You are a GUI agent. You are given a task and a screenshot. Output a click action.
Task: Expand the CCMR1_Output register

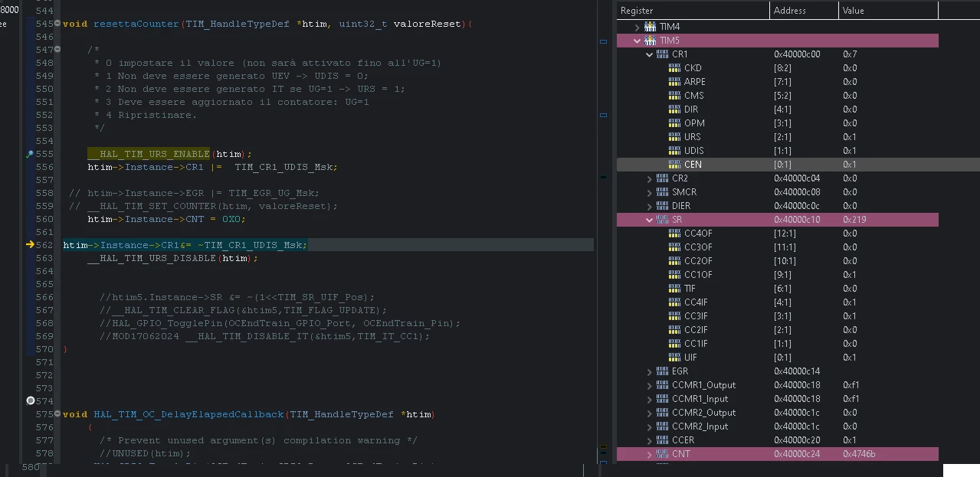click(650, 385)
